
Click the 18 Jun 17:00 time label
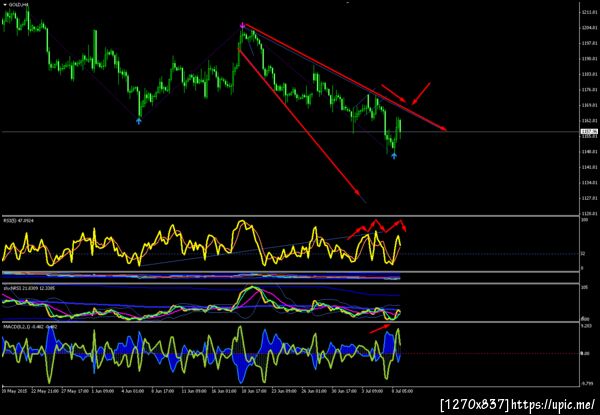point(254,391)
